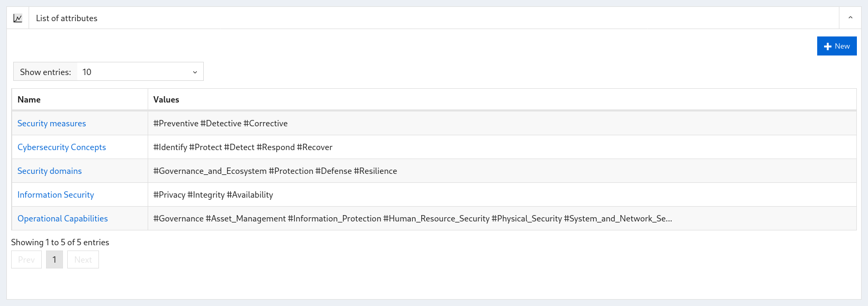Open the Information Security attribute
Image resolution: width=868 pixels, height=306 pixels.
coord(56,194)
